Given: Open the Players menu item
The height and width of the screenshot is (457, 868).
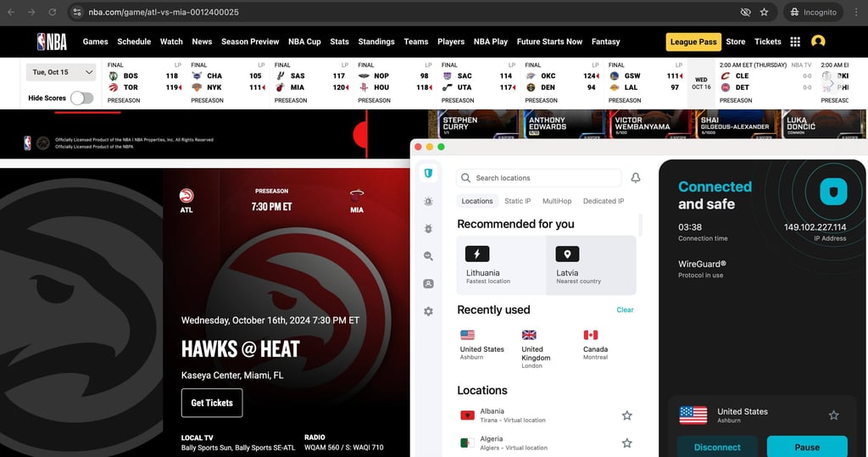Looking at the screenshot, I should pos(451,42).
